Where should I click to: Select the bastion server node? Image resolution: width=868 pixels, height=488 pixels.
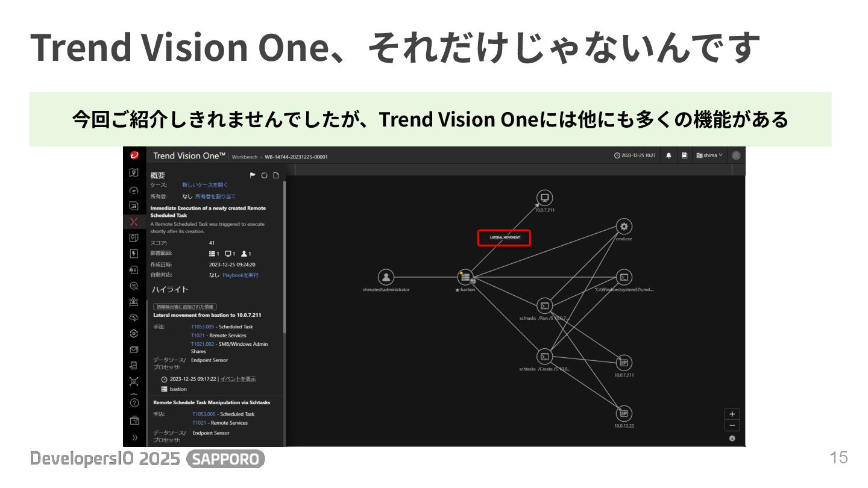465,277
